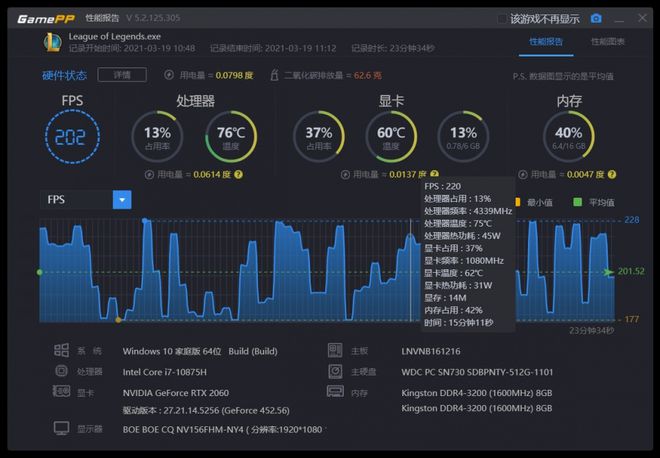Viewport: 660px width, 458px height.
Task: Click the Windows 10 家庭版 64位 text
Action: click(172, 351)
